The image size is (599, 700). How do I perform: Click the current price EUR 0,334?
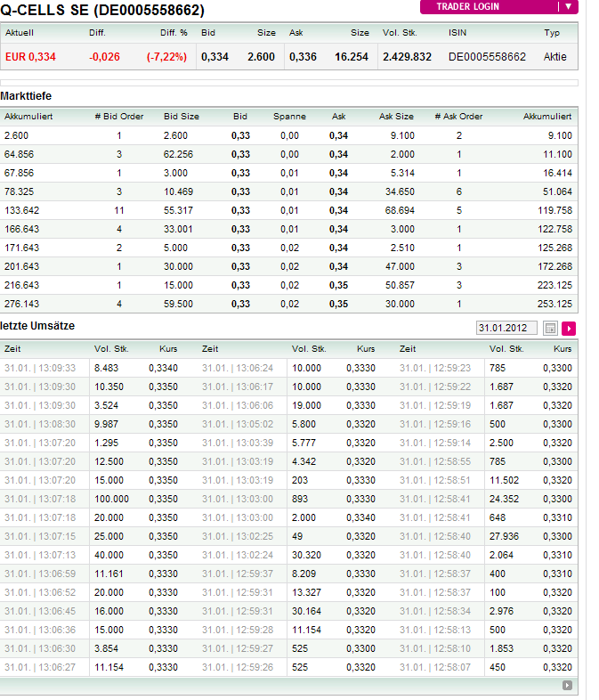[x=30, y=57]
